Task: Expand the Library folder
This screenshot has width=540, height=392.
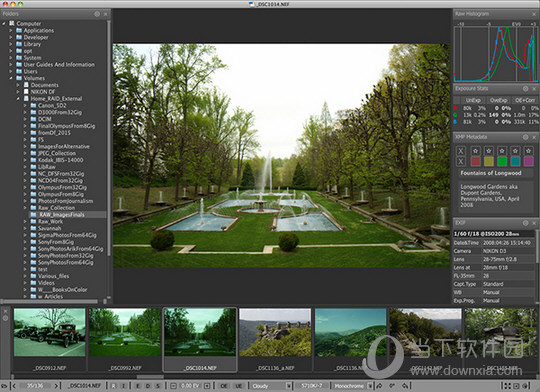Action: tap(11, 44)
